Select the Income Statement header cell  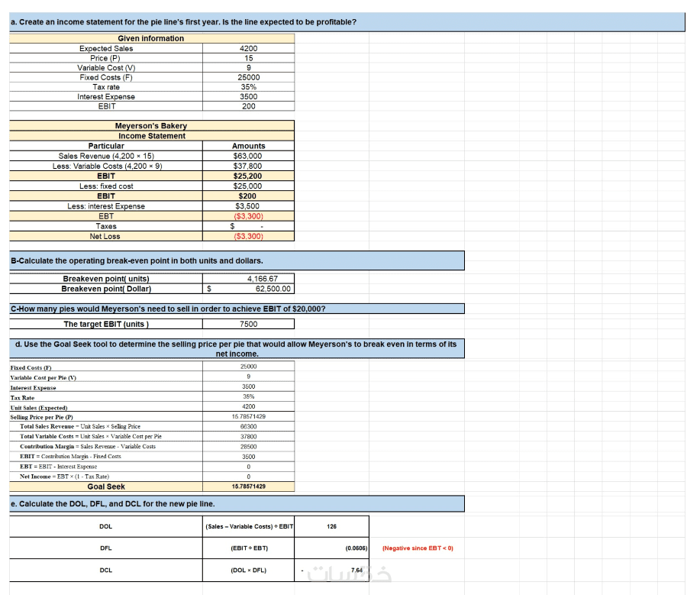pyautogui.click(x=152, y=136)
